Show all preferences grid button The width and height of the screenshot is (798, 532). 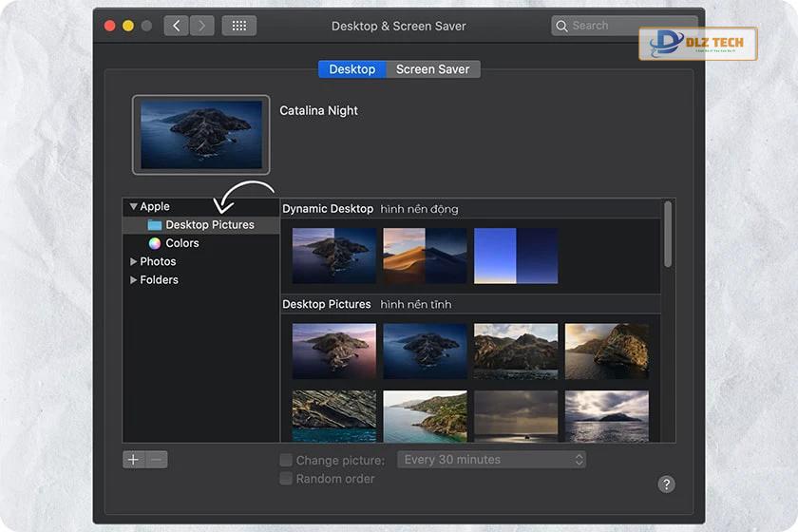click(x=239, y=26)
